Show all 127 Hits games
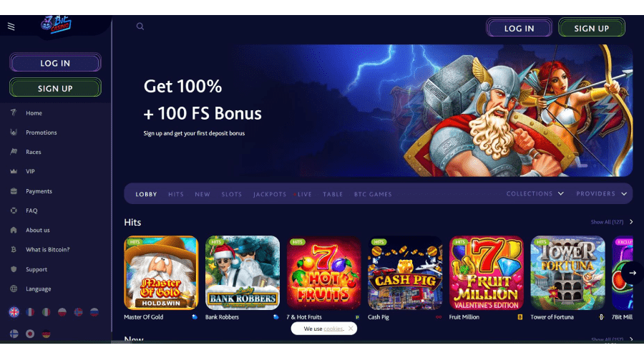The image size is (644, 358). click(x=612, y=222)
